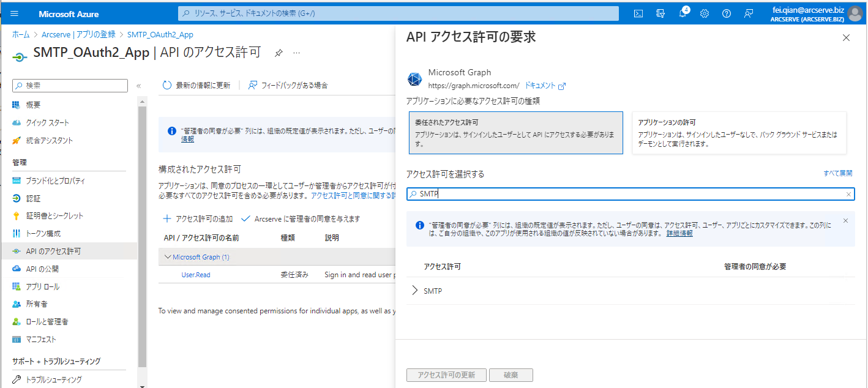Dismiss the admin consent info banner

[x=845, y=220]
